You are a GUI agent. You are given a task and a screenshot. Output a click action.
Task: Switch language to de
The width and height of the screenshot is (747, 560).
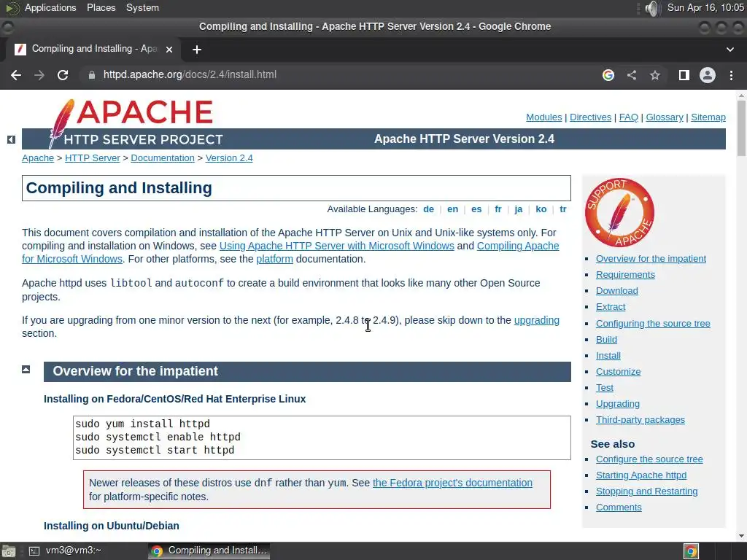click(x=428, y=209)
